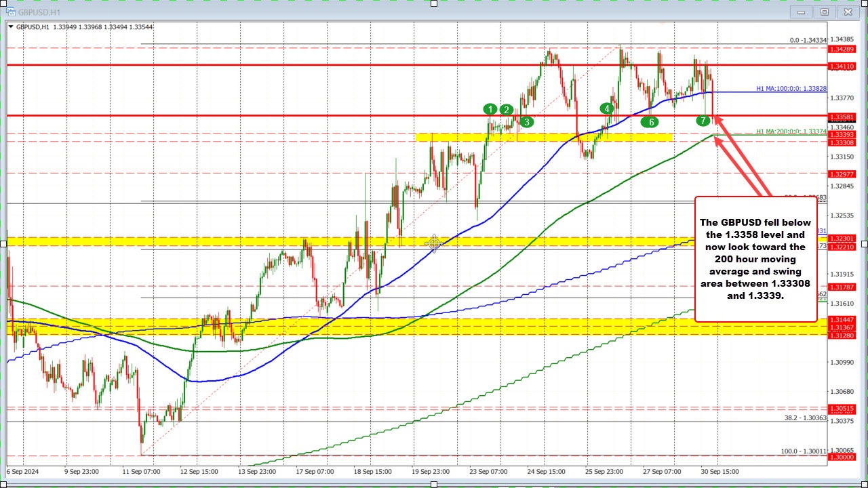This screenshot has height=488, width=868.
Task: Click the 1.33770 price scale value
Action: coord(841,98)
